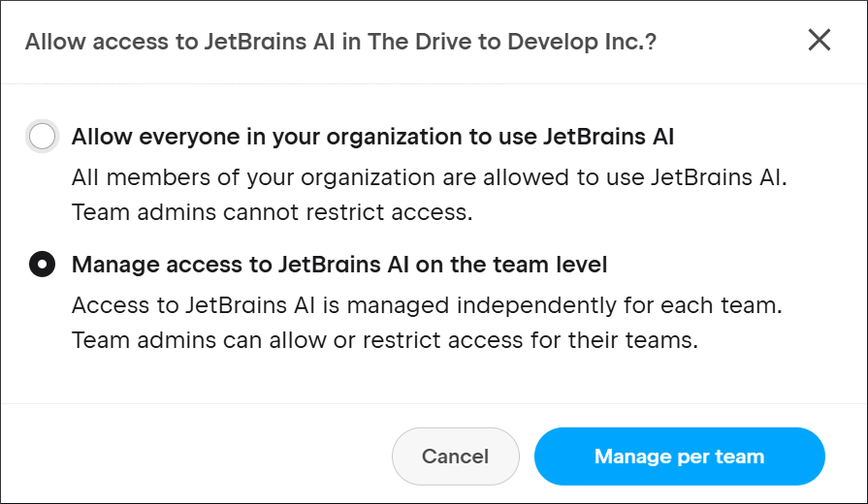This screenshot has height=504, width=868.
Task: Click the divider line above the footer buttons
Action: pyautogui.click(x=434, y=403)
